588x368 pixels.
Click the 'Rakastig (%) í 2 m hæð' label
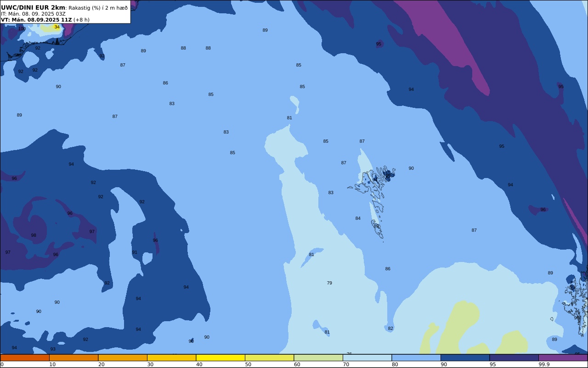pyautogui.click(x=98, y=8)
